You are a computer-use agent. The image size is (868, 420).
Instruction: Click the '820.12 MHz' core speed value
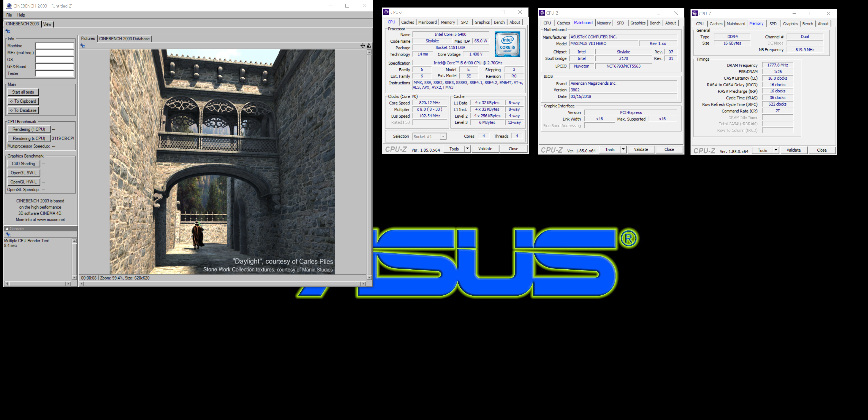(430, 103)
